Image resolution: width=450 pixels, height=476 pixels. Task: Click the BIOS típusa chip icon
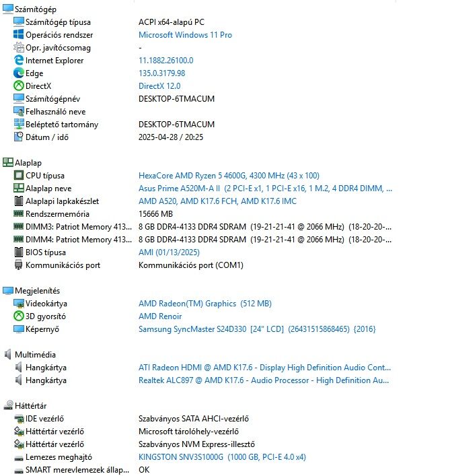coord(18,252)
